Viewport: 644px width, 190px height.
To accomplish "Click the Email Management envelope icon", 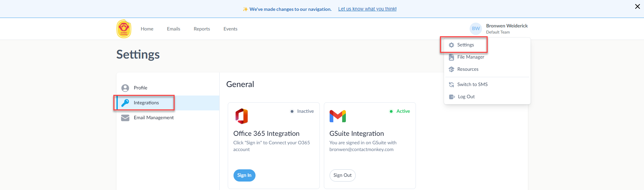I will (x=125, y=118).
